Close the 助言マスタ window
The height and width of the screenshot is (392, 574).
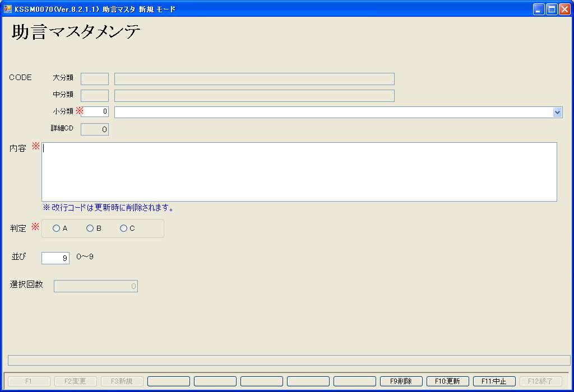(x=564, y=9)
